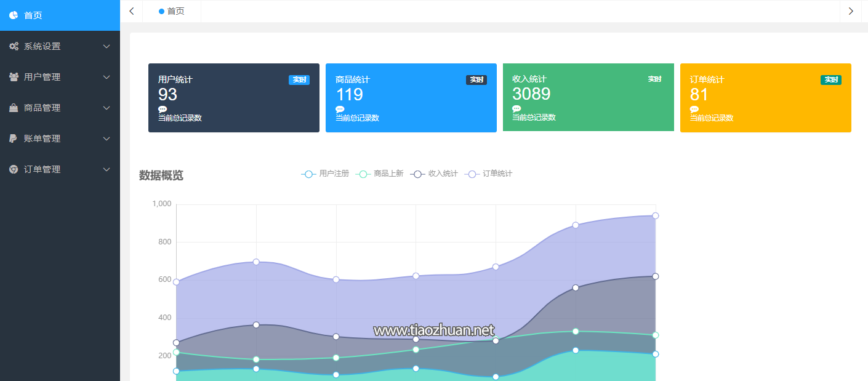Viewport: 868px width, 381px height.
Task: Click the gears icon for 系统设置
Action: 14,46
